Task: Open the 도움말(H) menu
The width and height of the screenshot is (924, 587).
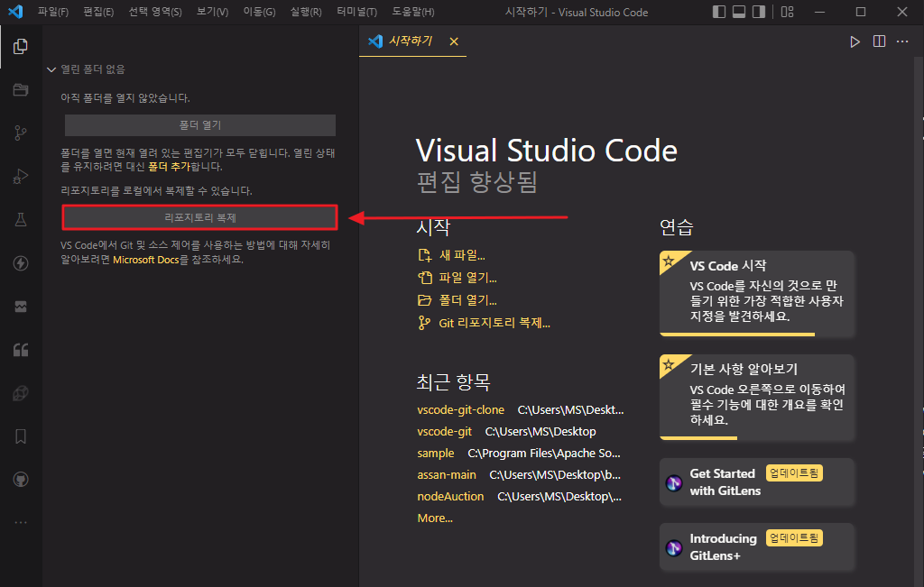Action: [413, 12]
